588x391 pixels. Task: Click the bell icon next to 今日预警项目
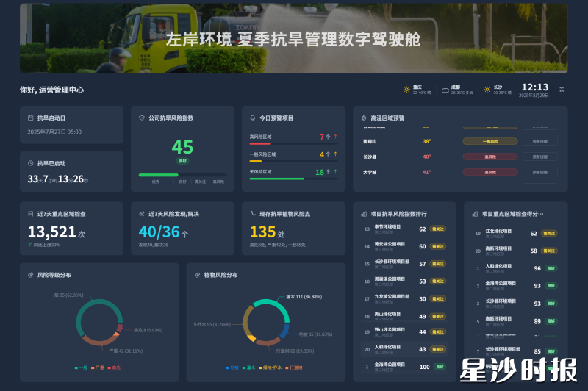(253, 118)
